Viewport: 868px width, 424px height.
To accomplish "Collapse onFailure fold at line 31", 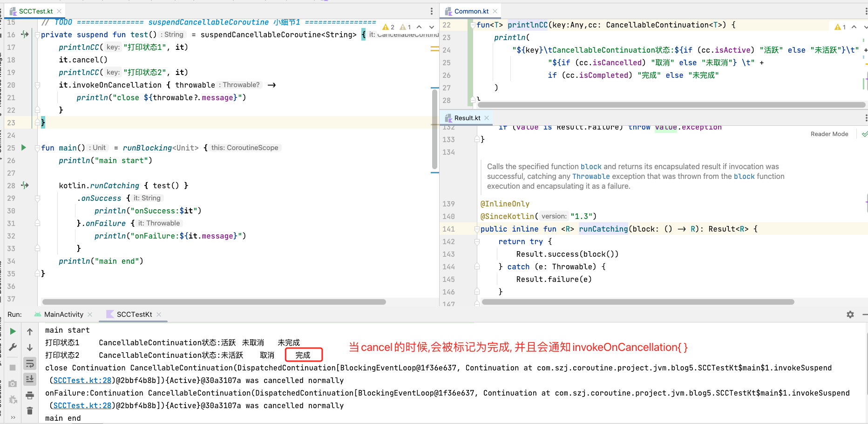I will click(x=37, y=224).
